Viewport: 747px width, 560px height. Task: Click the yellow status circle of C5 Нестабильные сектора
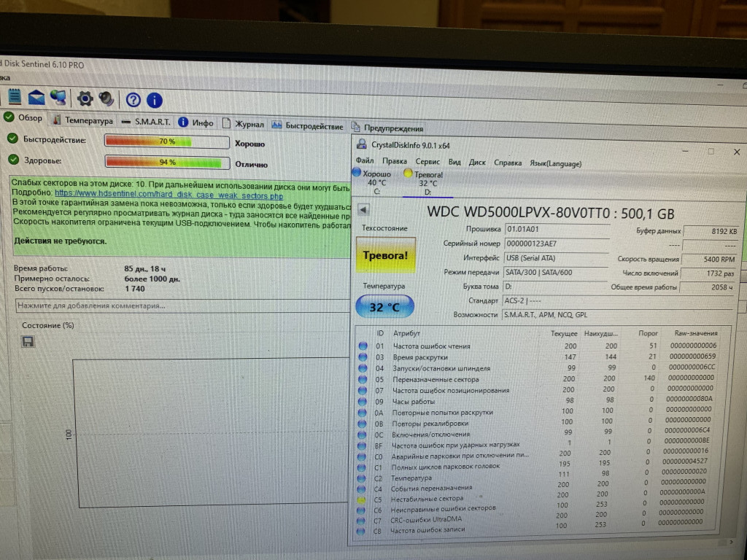[362, 500]
